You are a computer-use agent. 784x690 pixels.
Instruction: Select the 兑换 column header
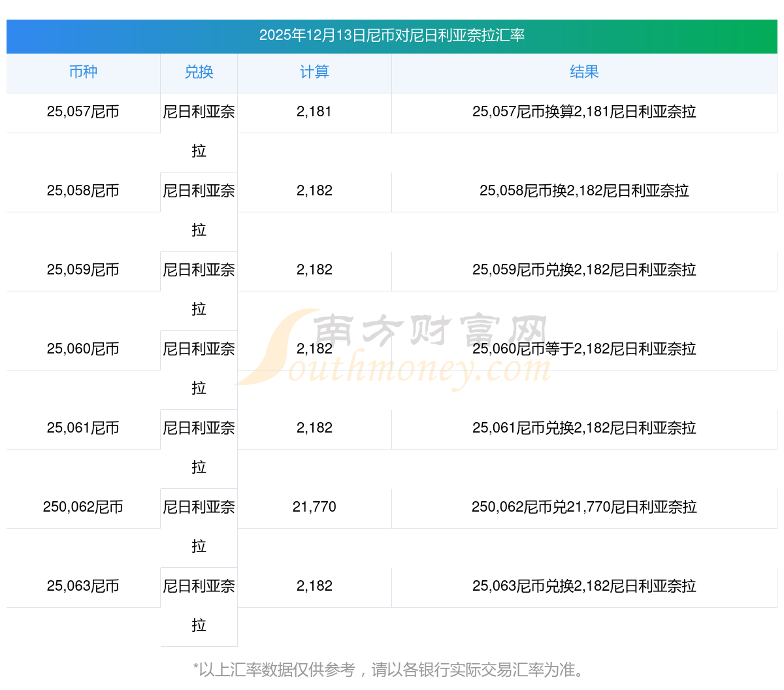coord(199,73)
